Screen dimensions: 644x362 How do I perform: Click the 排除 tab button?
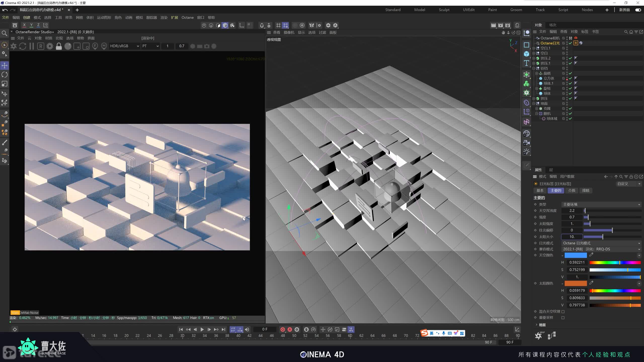point(586,191)
